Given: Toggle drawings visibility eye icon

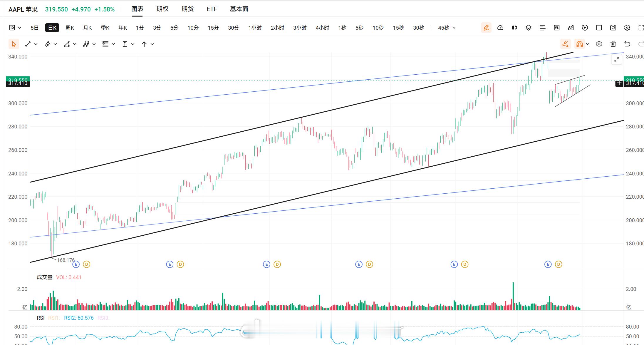Looking at the screenshot, I should pos(599,44).
